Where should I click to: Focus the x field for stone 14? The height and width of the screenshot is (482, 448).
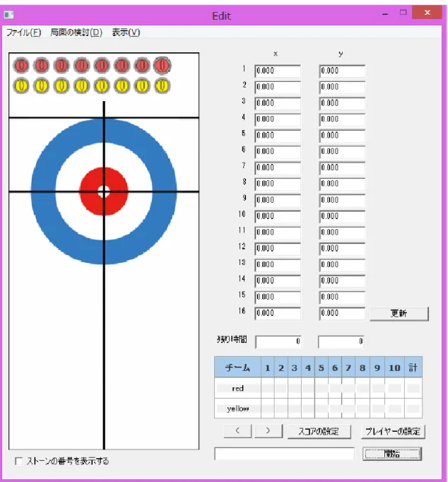tap(278, 281)
